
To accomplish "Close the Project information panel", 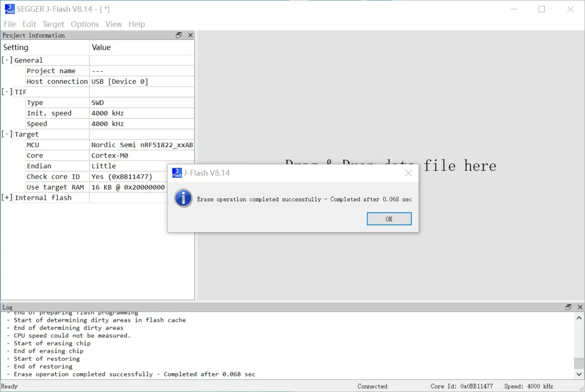I will click(x=190, y=35).
